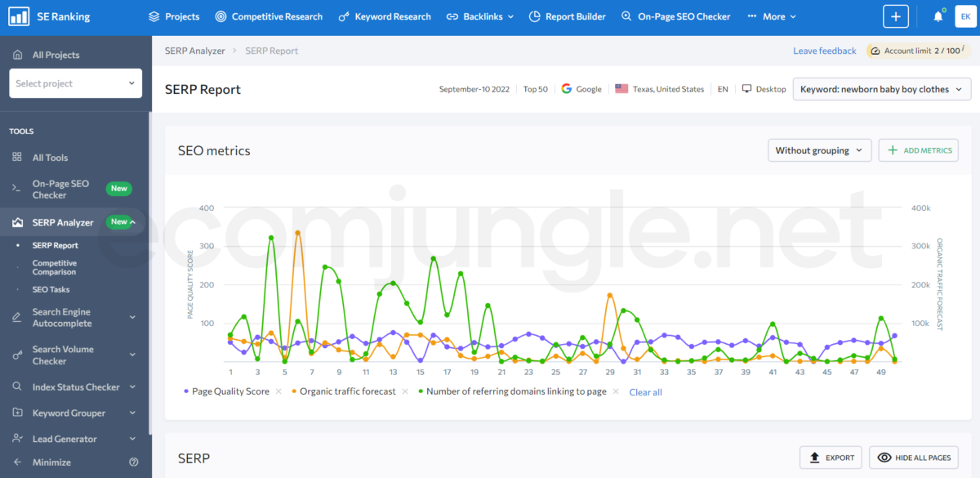Open the Backlinks menu
Image resolution: width=980 pixels, height=478 pixels.
tap(480, 16)
